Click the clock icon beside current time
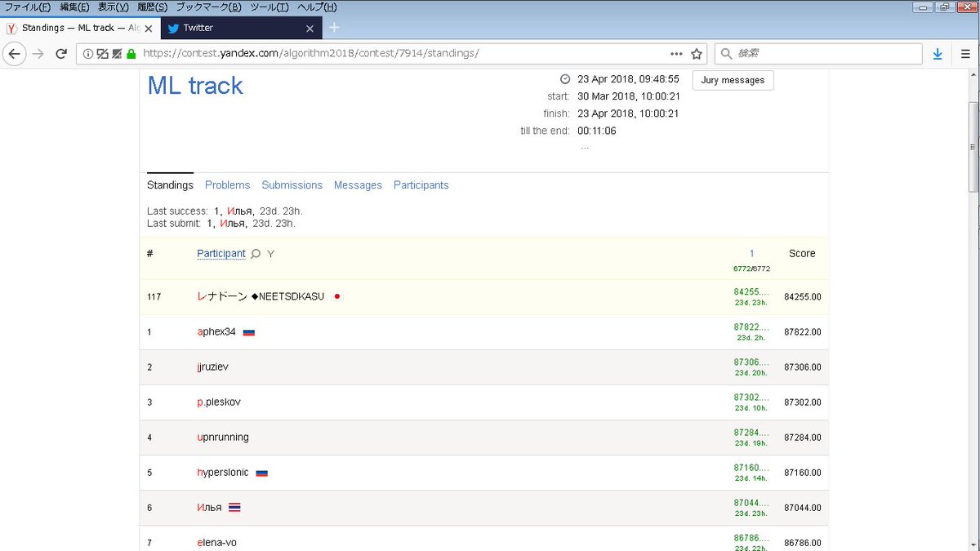Screen dimensions: 980x551 (564, 79)
